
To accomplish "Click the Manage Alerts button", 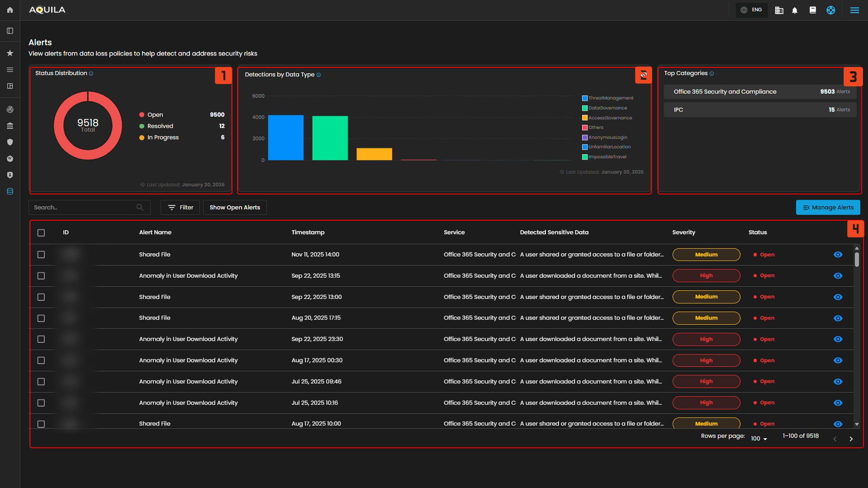I will pyautogui.click(x=828, y=208).
